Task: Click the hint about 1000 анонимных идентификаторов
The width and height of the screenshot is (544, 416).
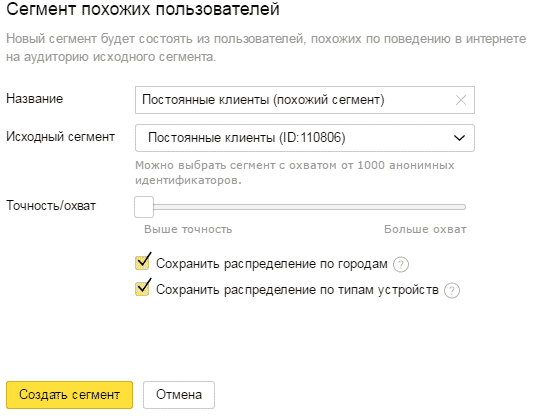Action: click(x=295, y=172)
